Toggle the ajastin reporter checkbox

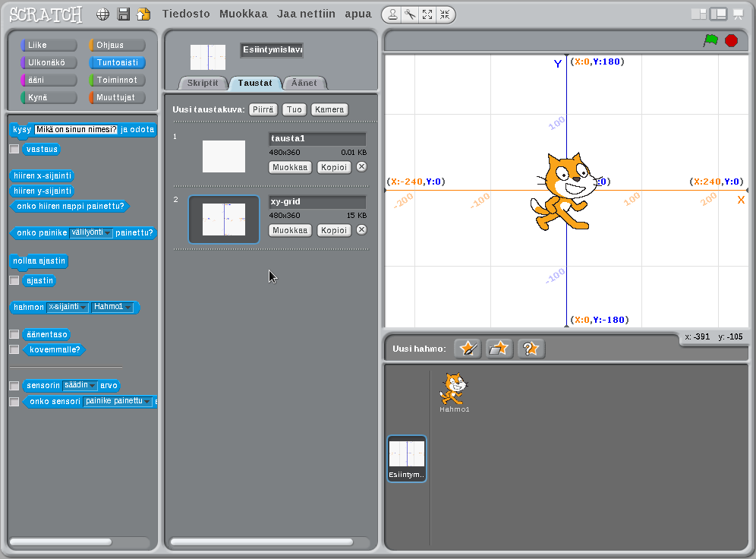click(x=14, y=280)
